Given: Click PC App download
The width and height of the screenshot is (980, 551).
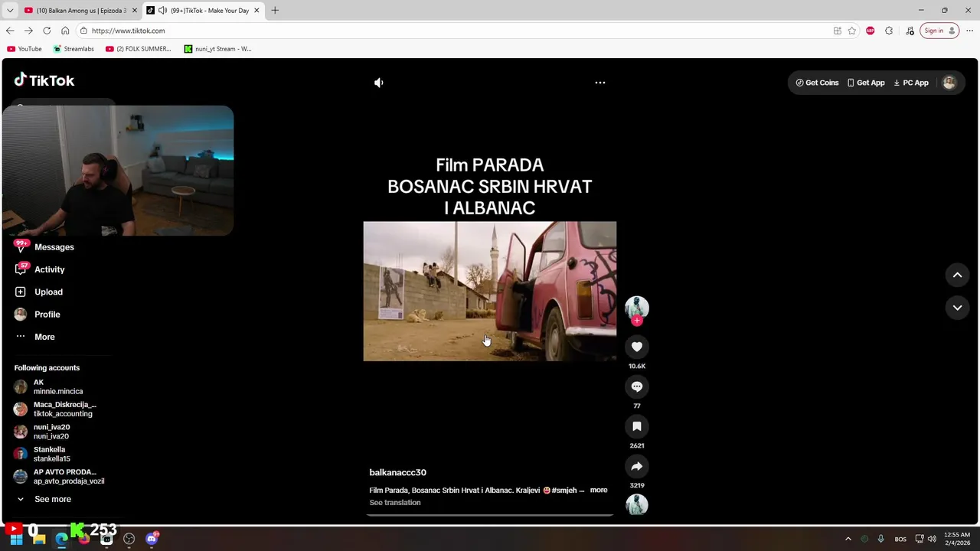Looking at the screenshot, I should point(910,83).
